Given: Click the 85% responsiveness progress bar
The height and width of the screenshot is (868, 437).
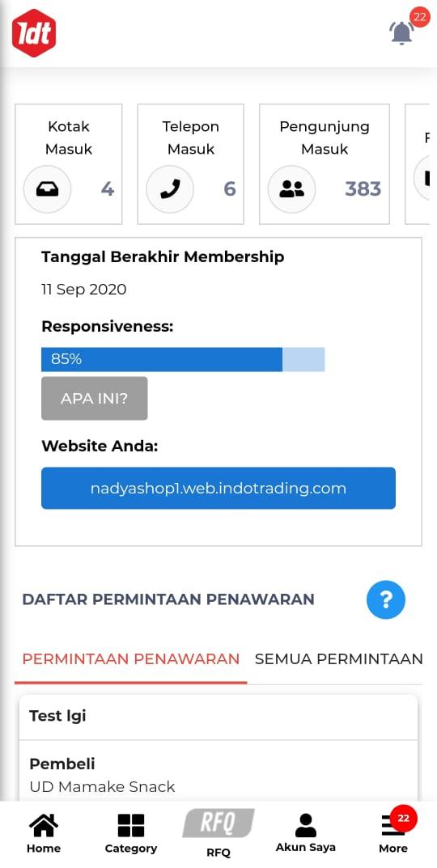Looking at the screenshot, I should click(183, 359).
